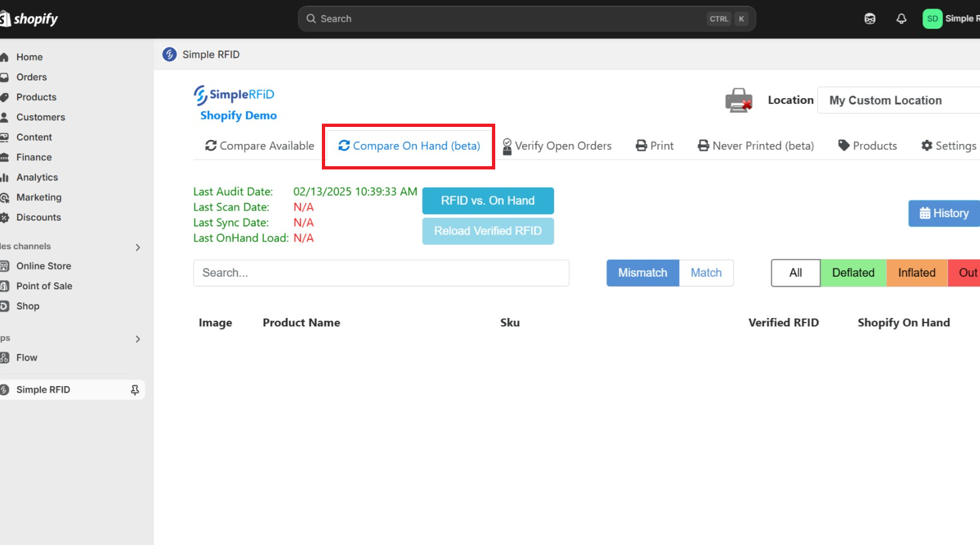Click the Shop channel icon
980x545 pixels.
(x=5, y=306)
